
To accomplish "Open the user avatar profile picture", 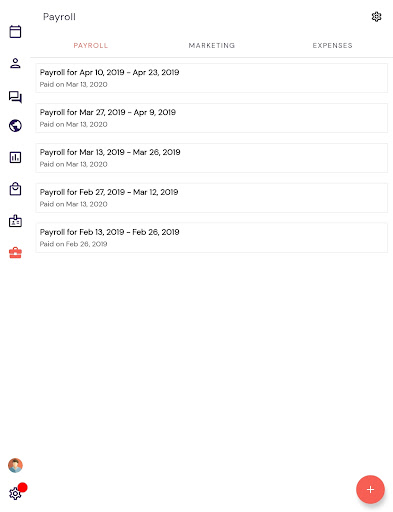I will [15, 465].
